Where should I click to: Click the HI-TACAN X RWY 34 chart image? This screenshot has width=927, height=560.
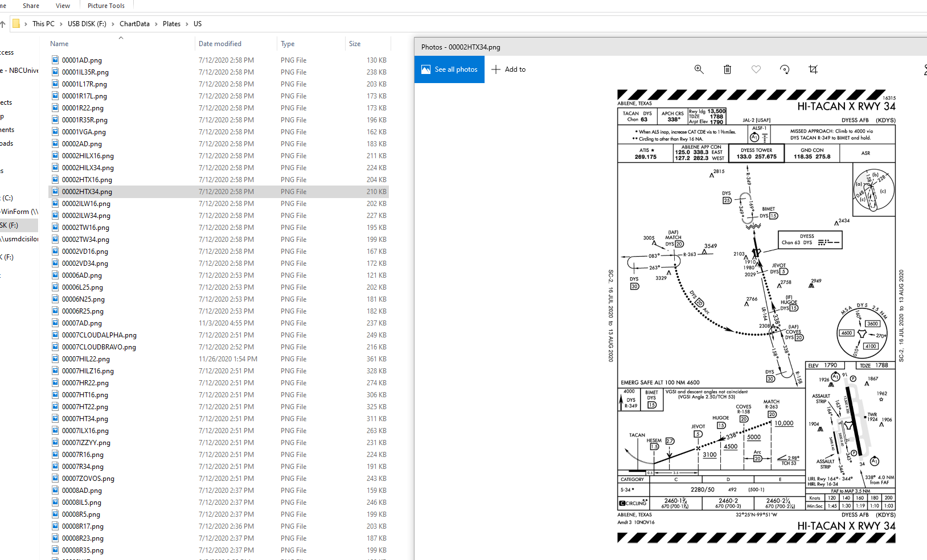(756, 316)
